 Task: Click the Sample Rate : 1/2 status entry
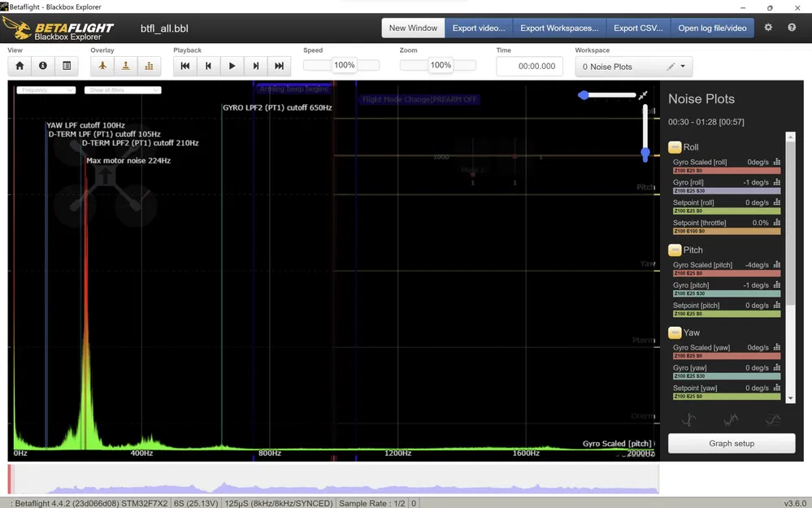pyautogui.click(x=371, y=503)
